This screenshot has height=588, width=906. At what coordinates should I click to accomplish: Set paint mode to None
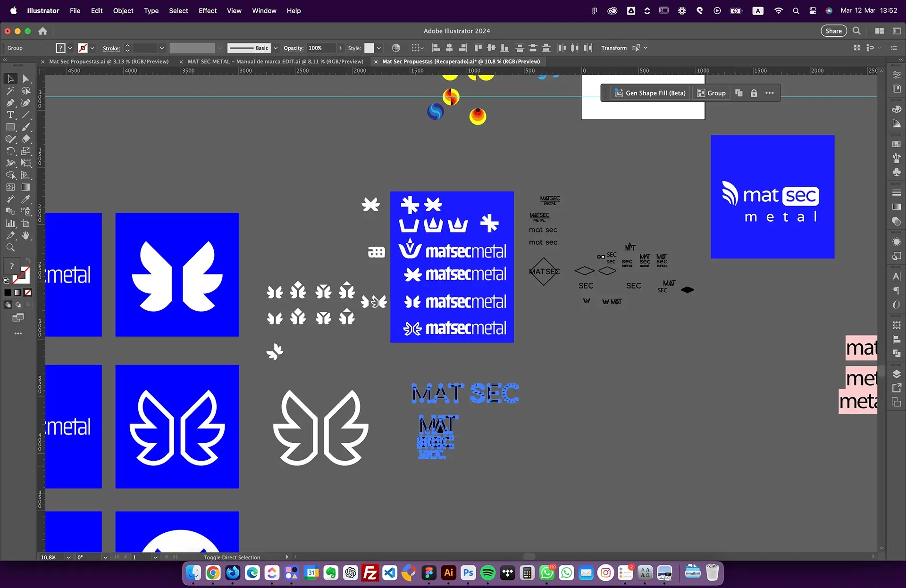tap(28, 292)
